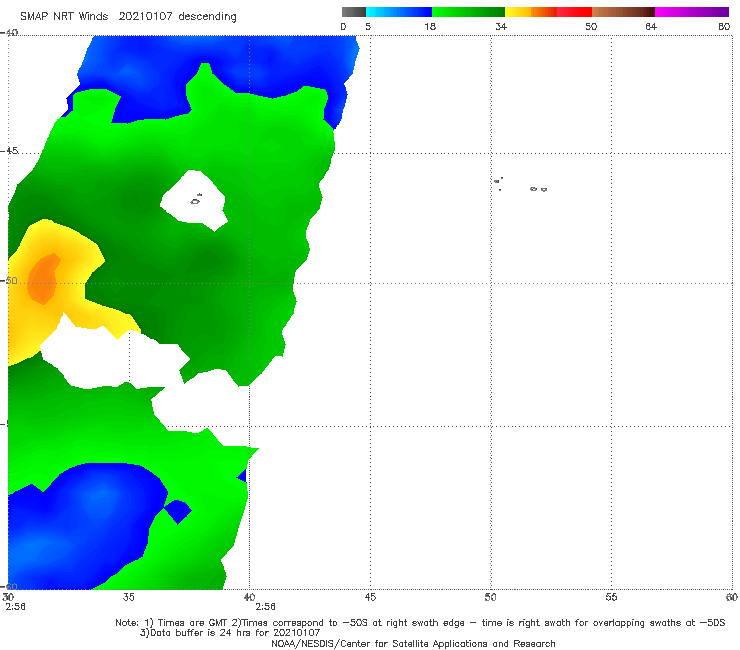Click the '34' label under the color bar

[501, 26]
